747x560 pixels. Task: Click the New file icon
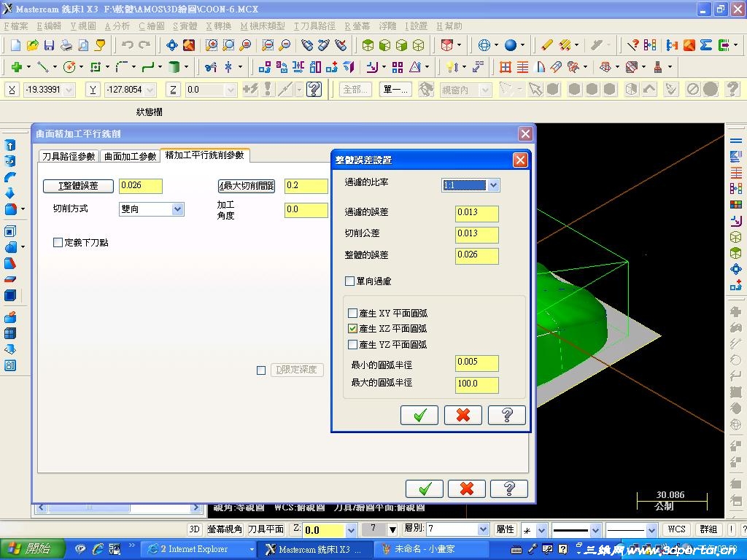click(15, 45)
